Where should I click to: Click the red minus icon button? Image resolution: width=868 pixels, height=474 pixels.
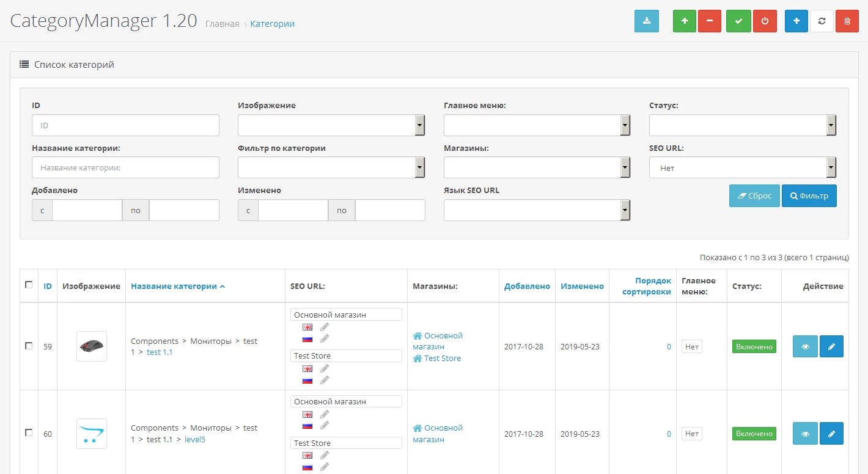pyautogui.click(x=710, y=21)
